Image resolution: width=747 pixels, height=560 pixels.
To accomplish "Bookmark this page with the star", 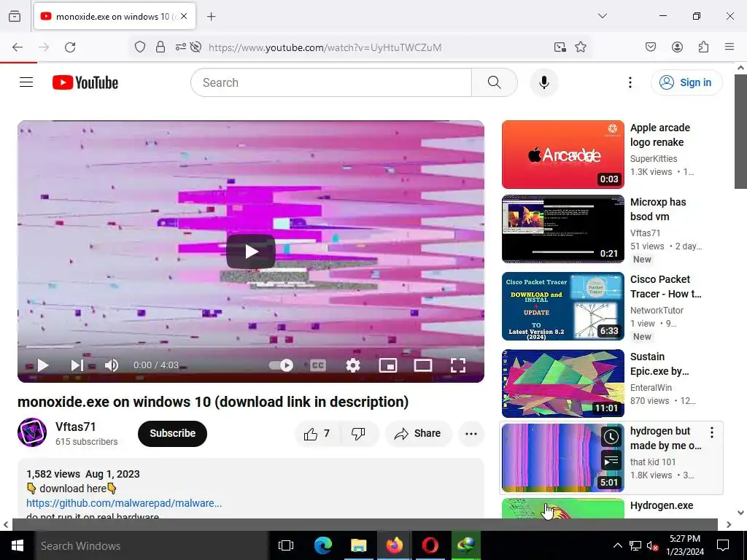I will [580, 47].
